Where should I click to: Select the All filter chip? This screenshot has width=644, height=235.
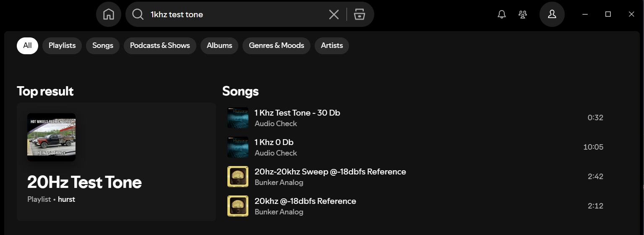[x=27, y=45]
